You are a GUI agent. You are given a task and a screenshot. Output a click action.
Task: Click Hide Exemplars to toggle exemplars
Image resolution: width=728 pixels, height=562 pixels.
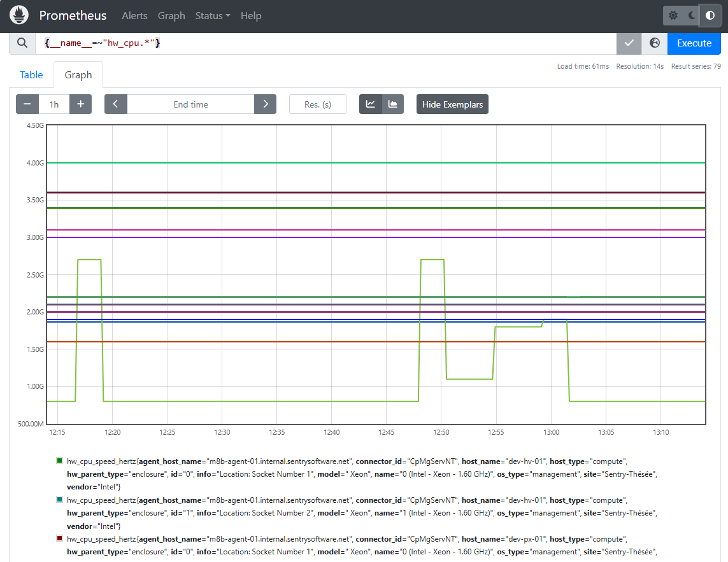pyautogui.click(x=452, y=104)
